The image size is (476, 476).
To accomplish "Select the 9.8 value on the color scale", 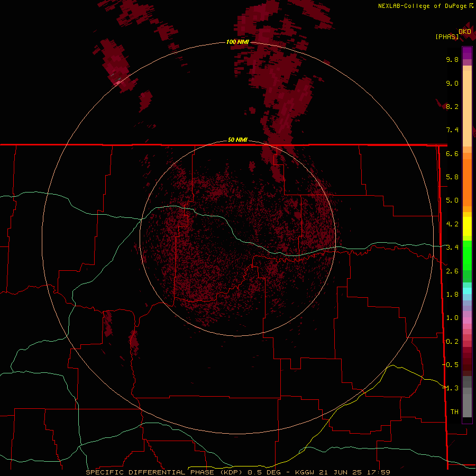I will 452,59.
